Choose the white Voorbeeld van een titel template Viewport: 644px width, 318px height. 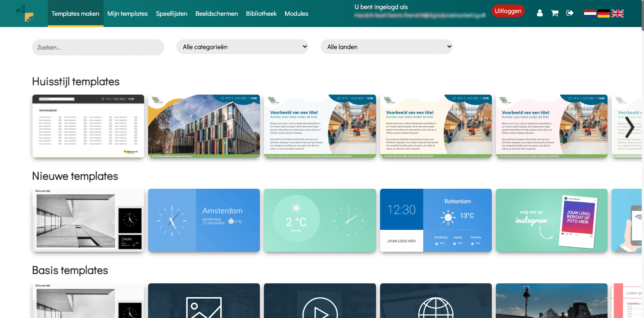(x=320, y=126)
